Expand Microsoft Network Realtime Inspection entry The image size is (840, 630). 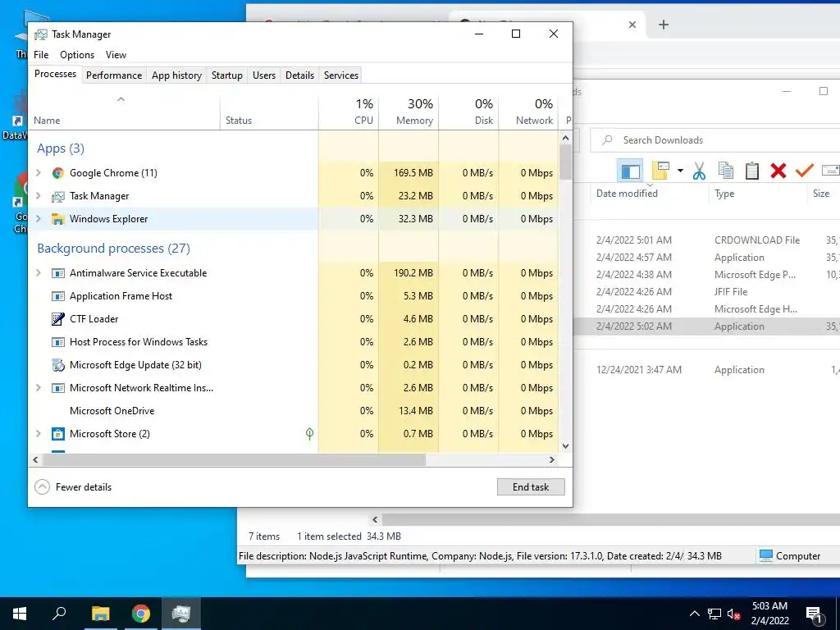coord(38,387)
